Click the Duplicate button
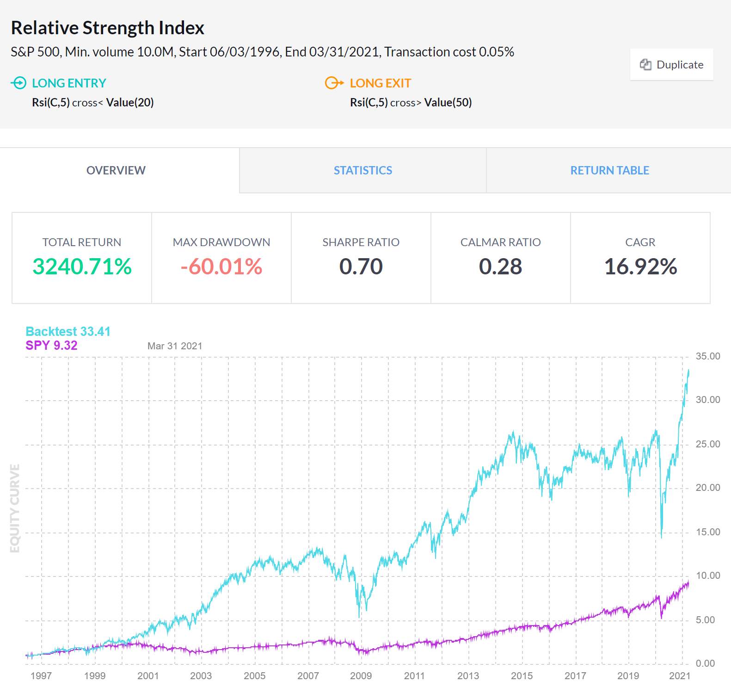Screen dimensions: 731x700 tap(671, 64)
